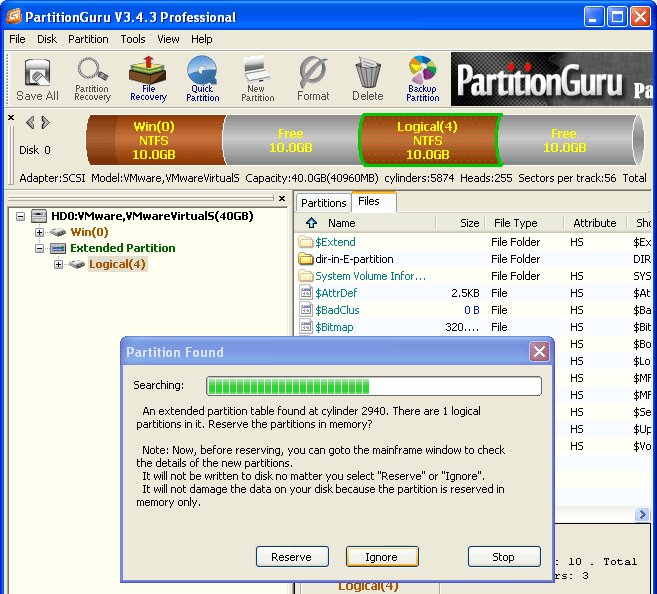657x594 pixels.
Task: Click $Extend folder icon
Action: (306, 242)
